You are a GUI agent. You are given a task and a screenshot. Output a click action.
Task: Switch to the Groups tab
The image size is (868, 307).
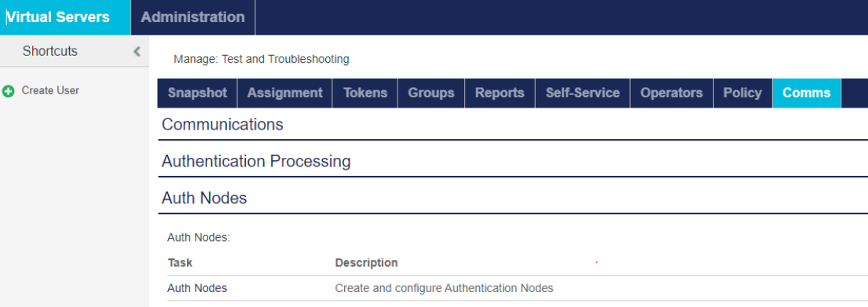click(431, 93)
